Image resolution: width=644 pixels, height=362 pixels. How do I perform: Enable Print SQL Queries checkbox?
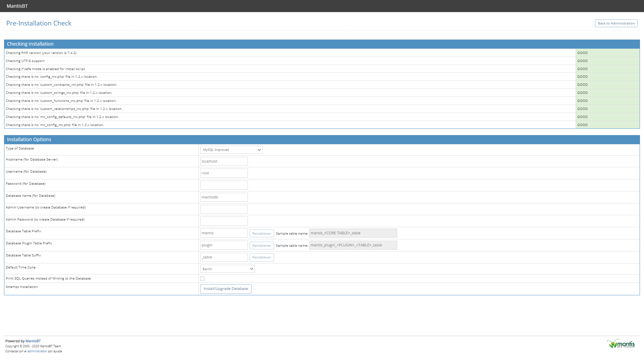[x=202, y=279]
